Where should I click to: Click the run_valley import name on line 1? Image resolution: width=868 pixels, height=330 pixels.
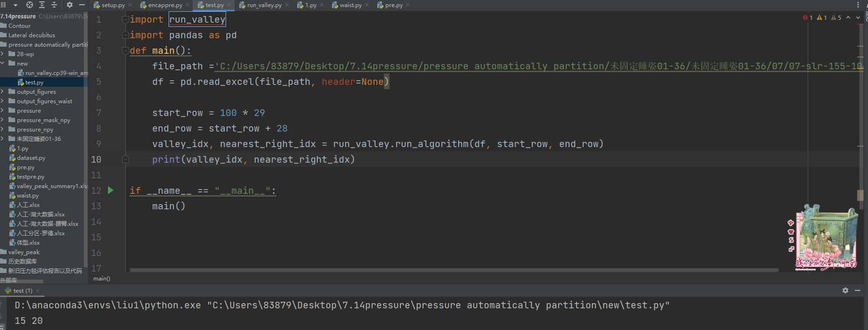coord(197,19)
